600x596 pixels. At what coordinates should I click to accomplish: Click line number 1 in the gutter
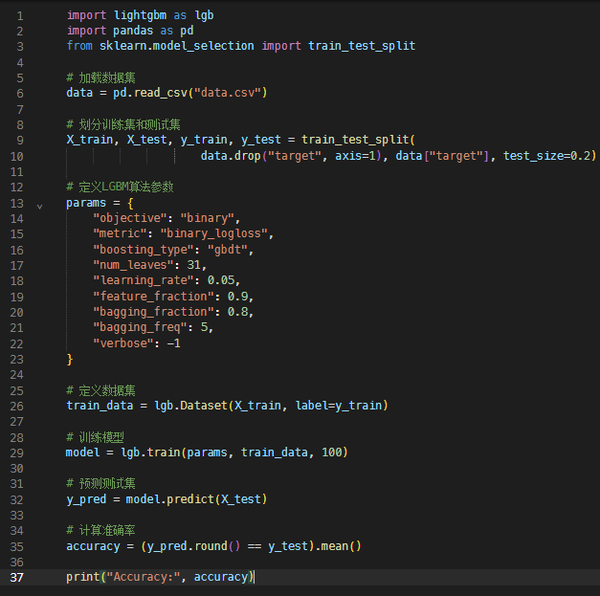(19, 16)
